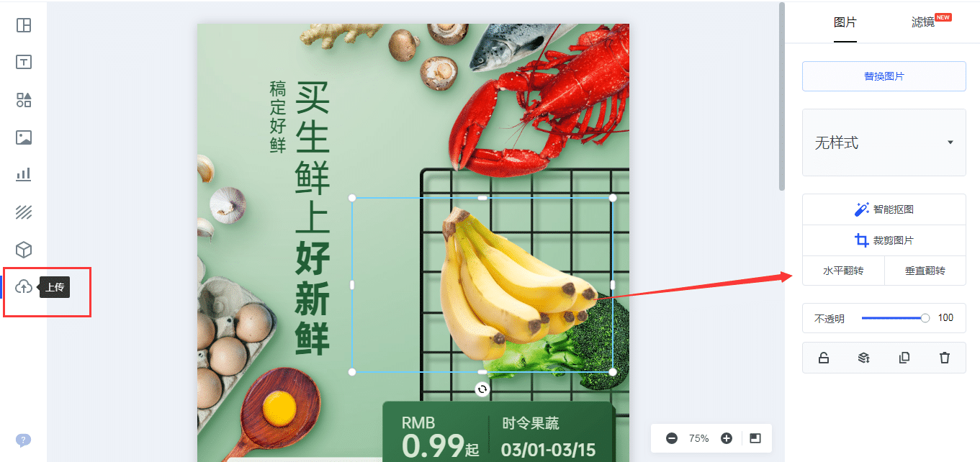The height and width of the screenshot is (462, 980).
Task: Delete the selected image with trash icon
Action: click(945, 358)
